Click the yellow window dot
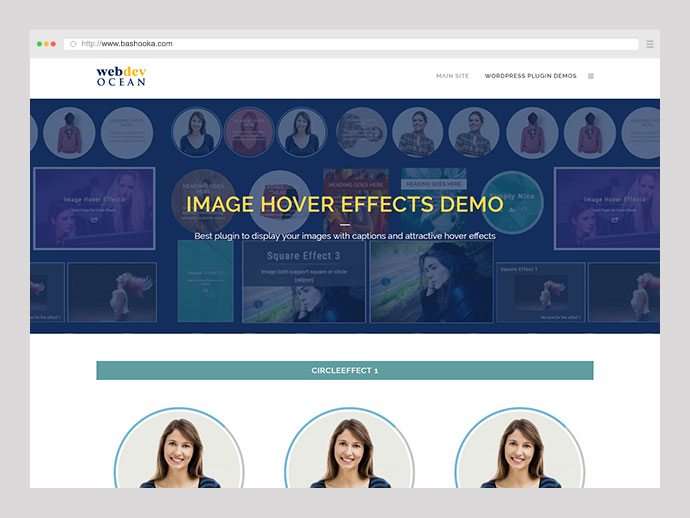The image size is (690, 518). [x=46, y=44]
